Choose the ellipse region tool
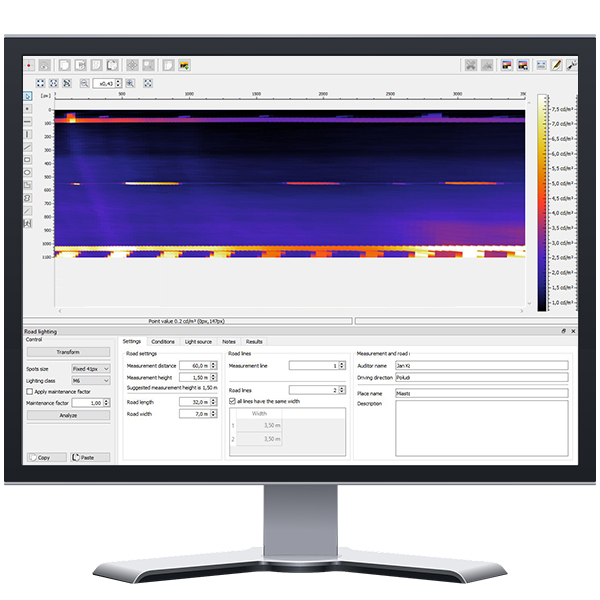Image resolution: width=600 pixels, height=600 pixels. tap(28, 172)
